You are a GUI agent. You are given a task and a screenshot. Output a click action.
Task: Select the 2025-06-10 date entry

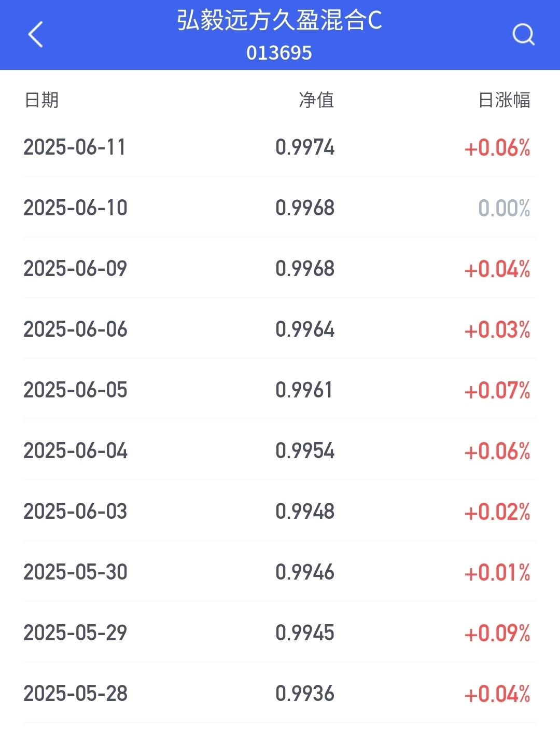[x=75, y=208]
